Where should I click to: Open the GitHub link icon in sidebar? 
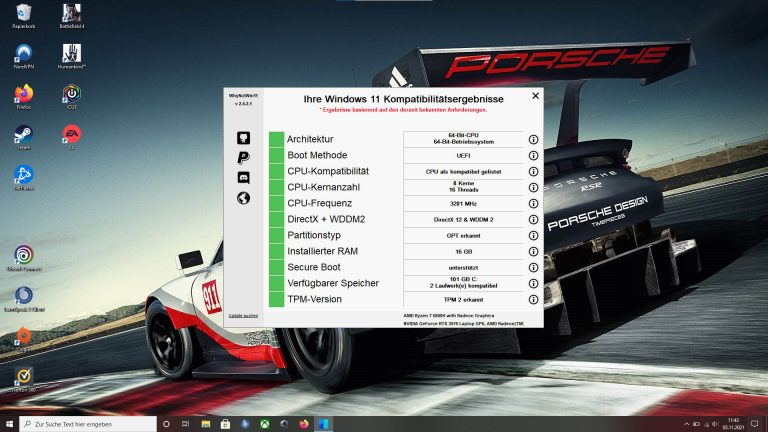[x=243, y=137]
